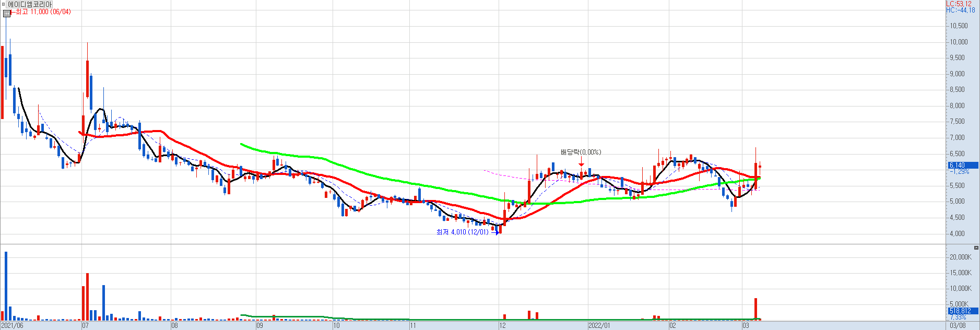This screenshot has height=330, width=980.
Task: Click the HC:-44.18 indicator text
Action: (x=960, y=10)
